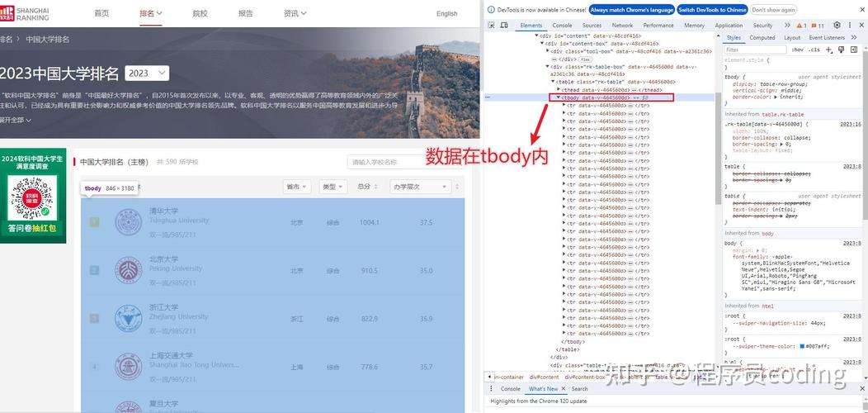Switch to the Layout tab
Image resolution: width=868 pixels, height=413 pixels.
tap(792, 38)
